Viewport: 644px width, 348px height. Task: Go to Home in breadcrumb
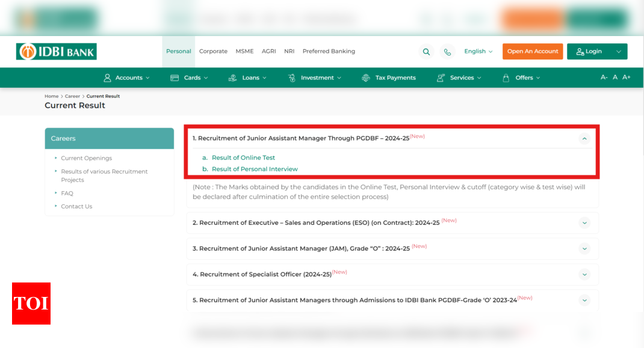[x=51, y=96]
